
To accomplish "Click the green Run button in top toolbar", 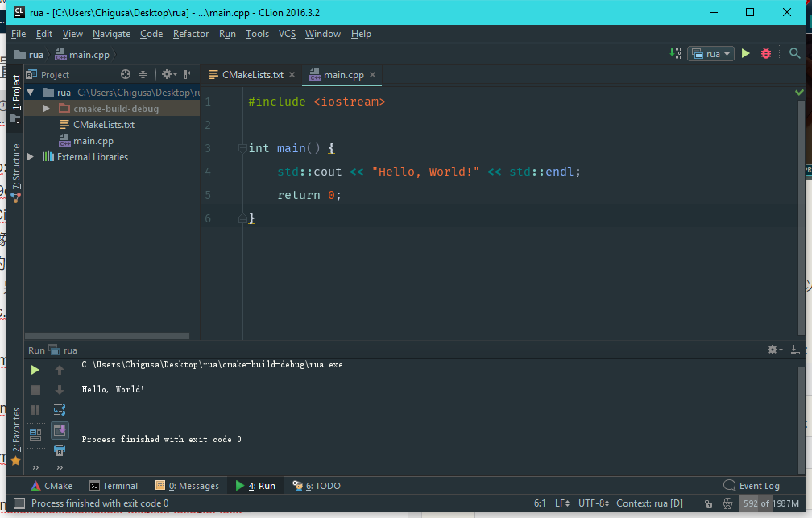I will (746, 54).
